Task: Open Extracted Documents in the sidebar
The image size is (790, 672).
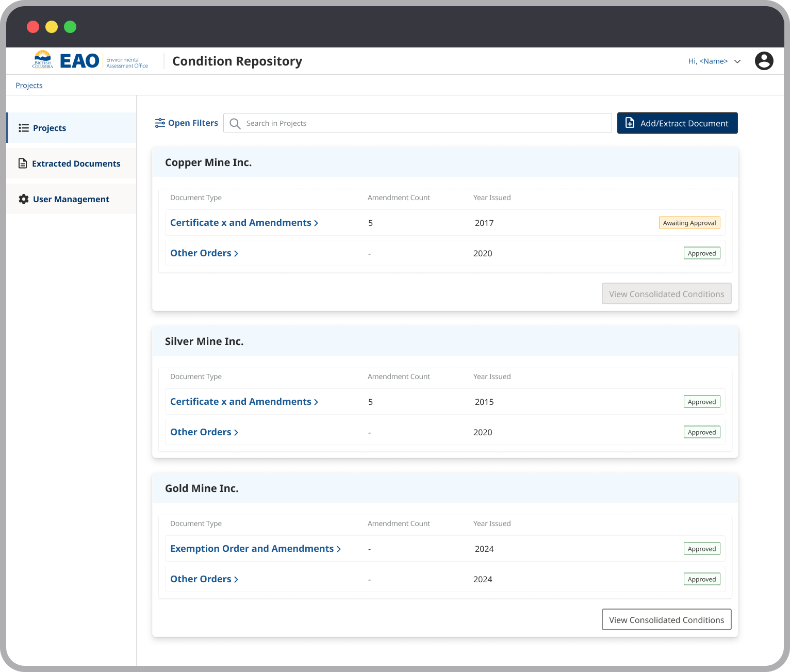Action: tap(72, 163)
